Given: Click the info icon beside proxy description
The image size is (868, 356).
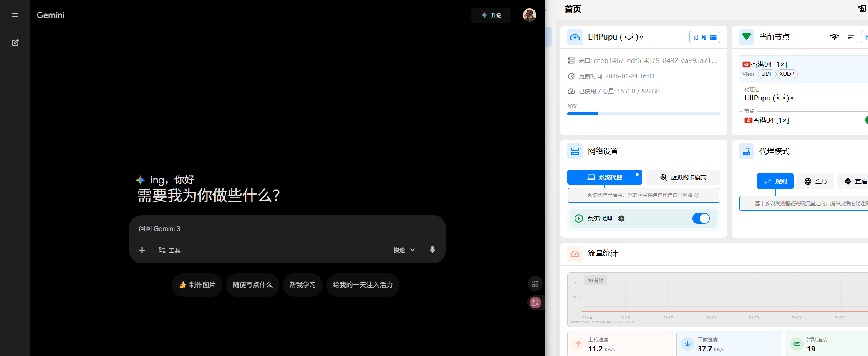Looking at the screenshot, I should (697, 195).
